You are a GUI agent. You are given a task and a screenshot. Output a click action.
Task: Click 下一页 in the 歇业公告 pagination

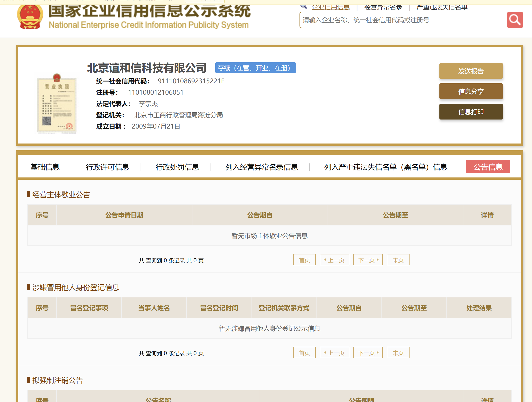(368, 260)
